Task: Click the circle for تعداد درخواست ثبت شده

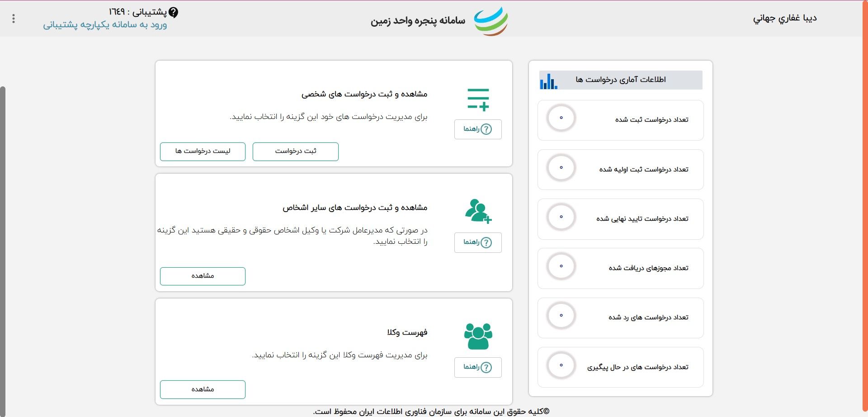Action: [561, 118]
